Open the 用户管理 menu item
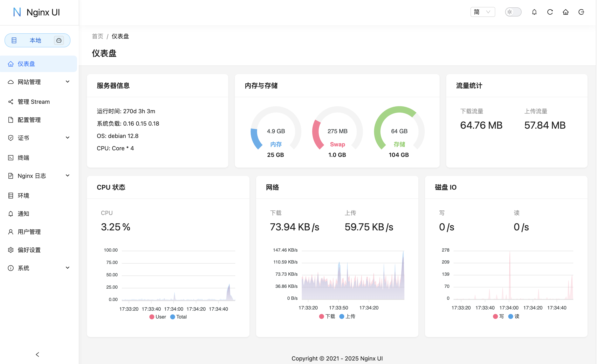The width and height of the screenshot is (597, 364). pyautogui.click(x=39, y=232)
